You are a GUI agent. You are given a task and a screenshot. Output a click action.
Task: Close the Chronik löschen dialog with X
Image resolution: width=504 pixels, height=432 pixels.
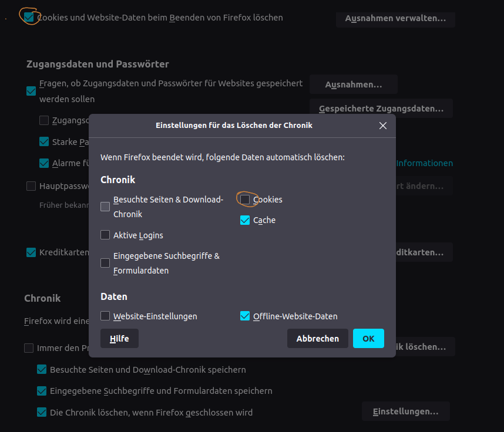[x=383, y=126]
